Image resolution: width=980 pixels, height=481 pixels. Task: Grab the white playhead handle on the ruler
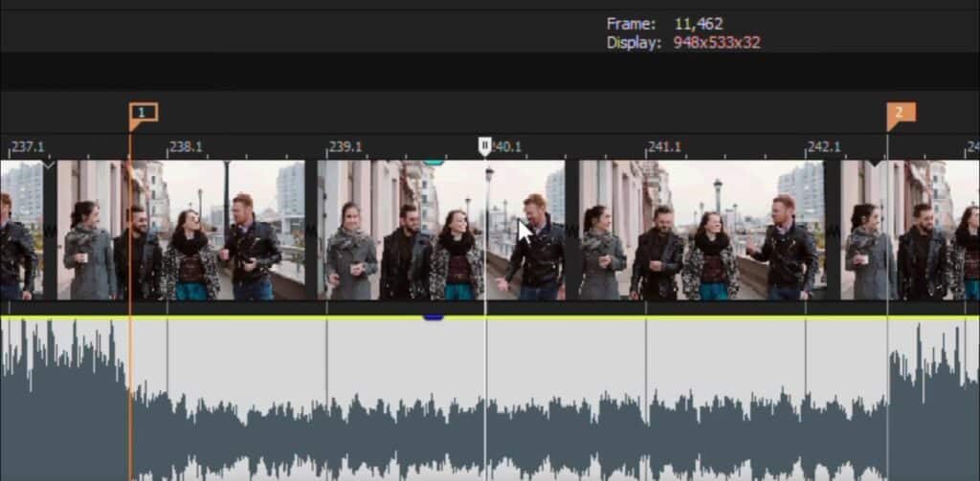[485, 146]
